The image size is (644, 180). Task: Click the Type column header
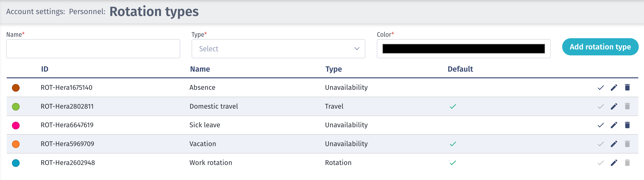pyautogui.click(x=333, y=69)
